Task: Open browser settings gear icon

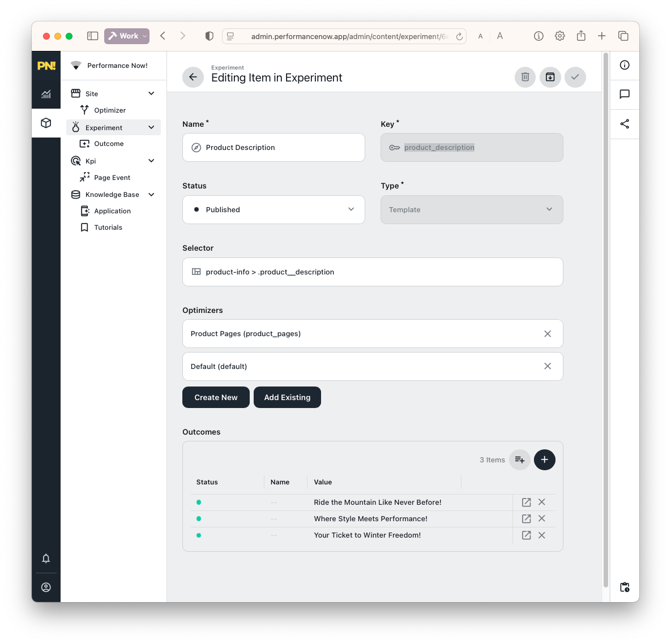Action: pyautogui.click(x=560, y=36)
